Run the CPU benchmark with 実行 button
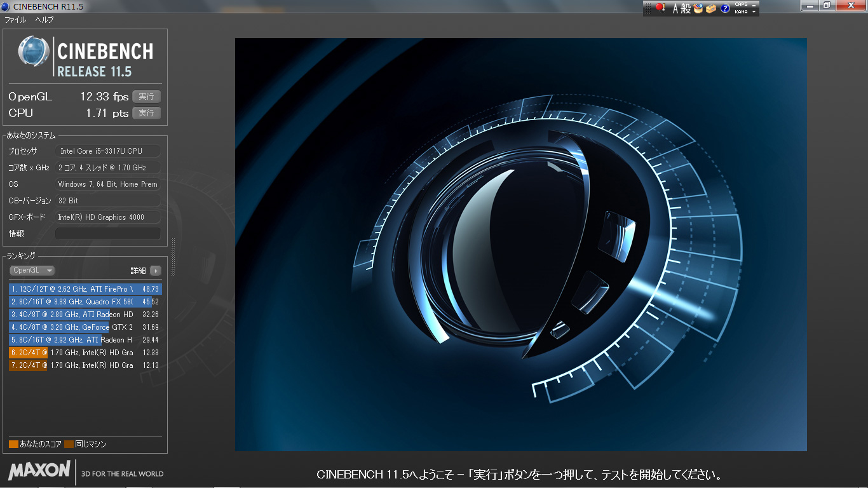The height and width of the screenshot is (488, 868). click(x=146, y=113)
